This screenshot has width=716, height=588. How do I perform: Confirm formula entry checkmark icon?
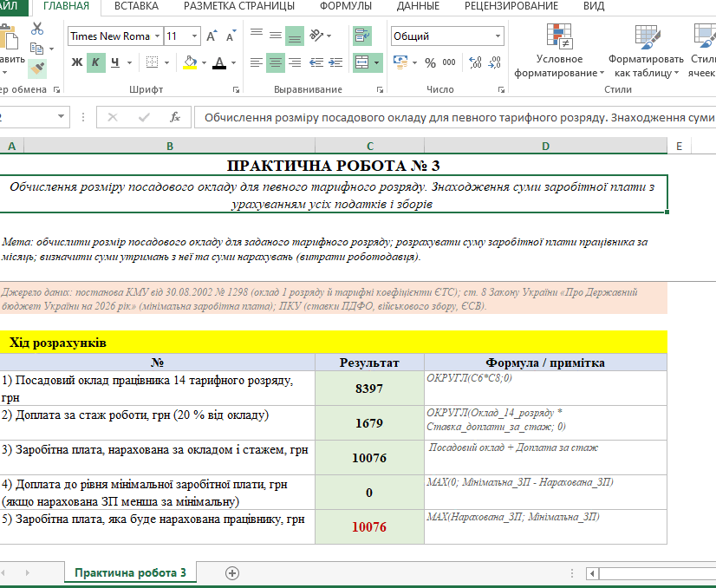pyautogui.click(x=144, y=117)
